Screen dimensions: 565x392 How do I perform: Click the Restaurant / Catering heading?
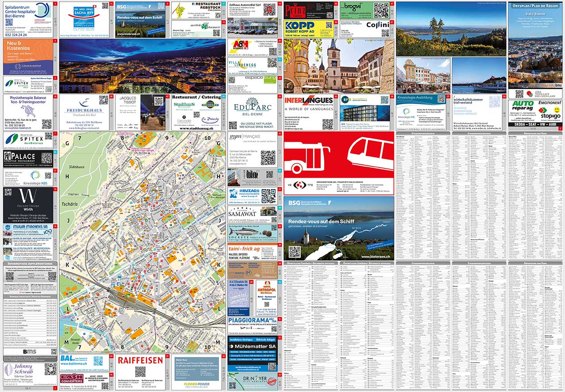point(197,97)
